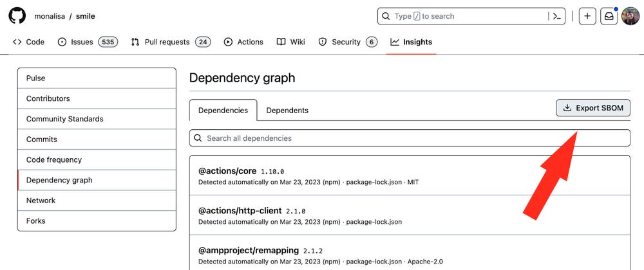
Task: Click the Security shield icon
Action: point(323,42)
